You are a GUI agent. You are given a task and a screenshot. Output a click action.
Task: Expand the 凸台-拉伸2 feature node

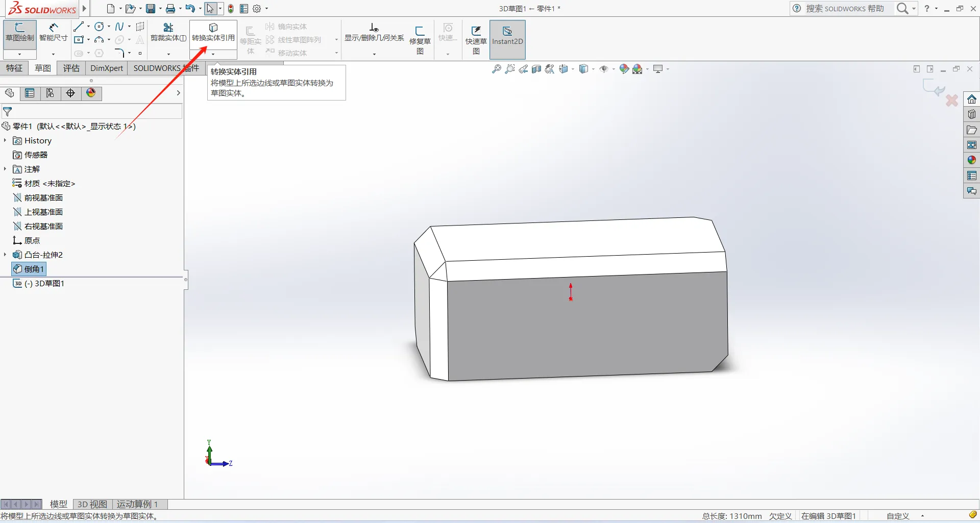click(5, 255)
